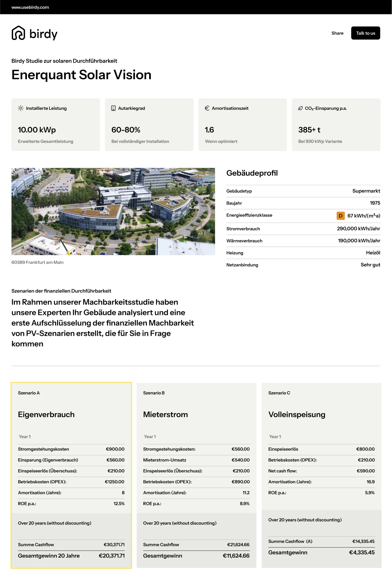Viewport: 392px width, 580px height.
Task: Click the Sehr gut Netzanbindung value
Action: 370,265
